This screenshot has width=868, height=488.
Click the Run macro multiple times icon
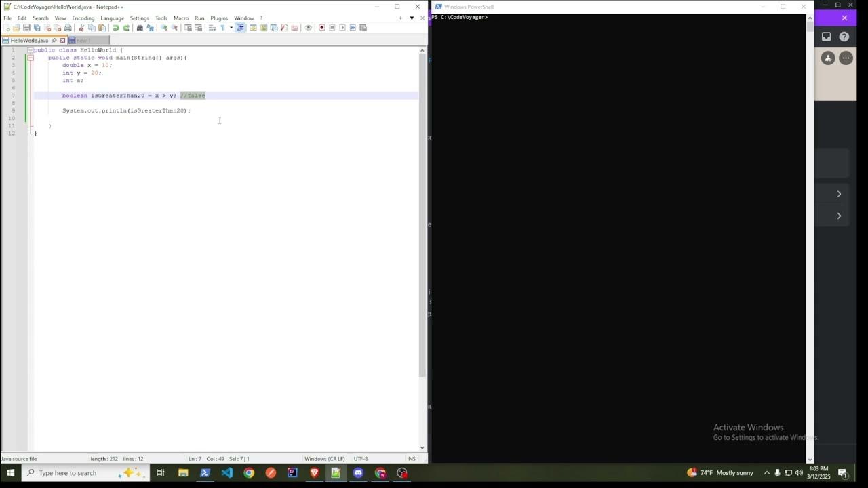pyautogui.click(x=353, y=28)
